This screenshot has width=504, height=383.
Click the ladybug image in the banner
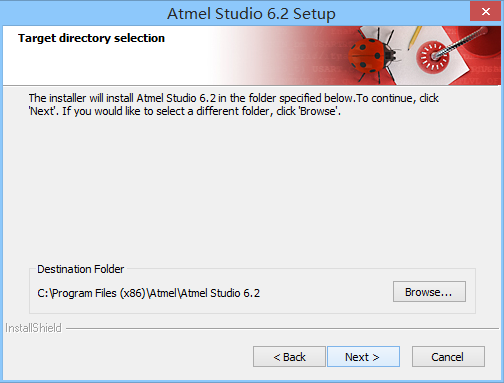point(373,55)
